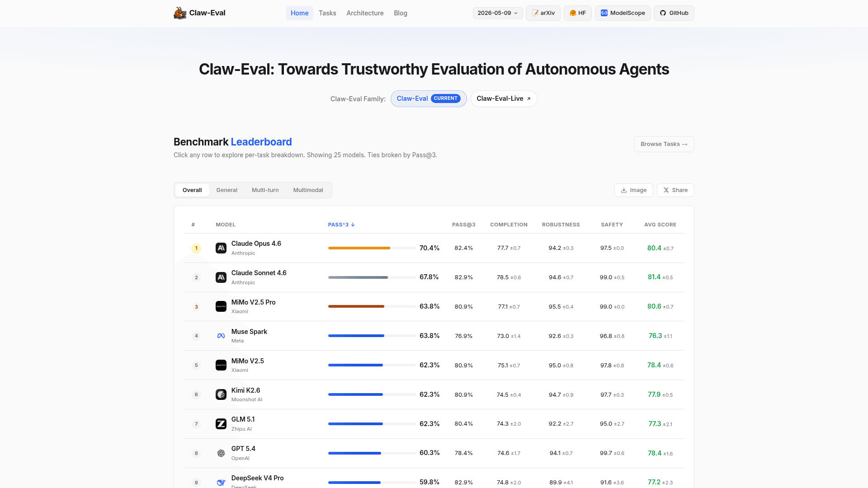Click the COMPLETION column header
The width and height of the screenshot is (868, 488).
click(509, 225)
